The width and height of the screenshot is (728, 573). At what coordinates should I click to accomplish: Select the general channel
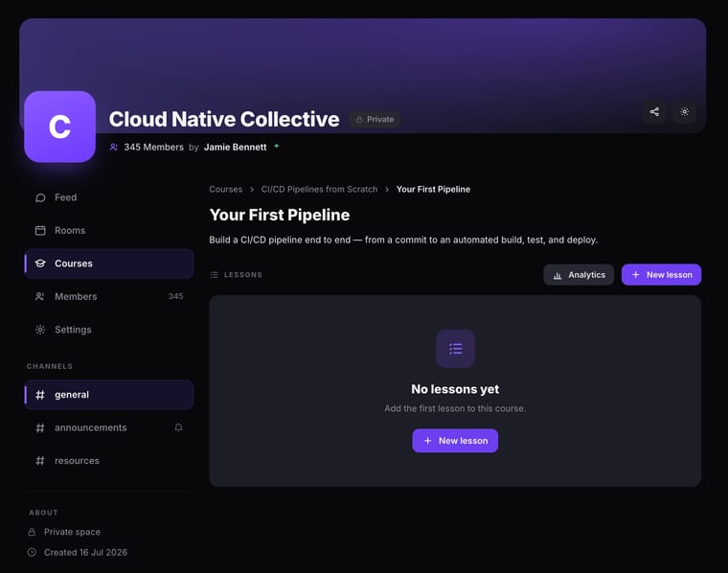pos(109,395)
